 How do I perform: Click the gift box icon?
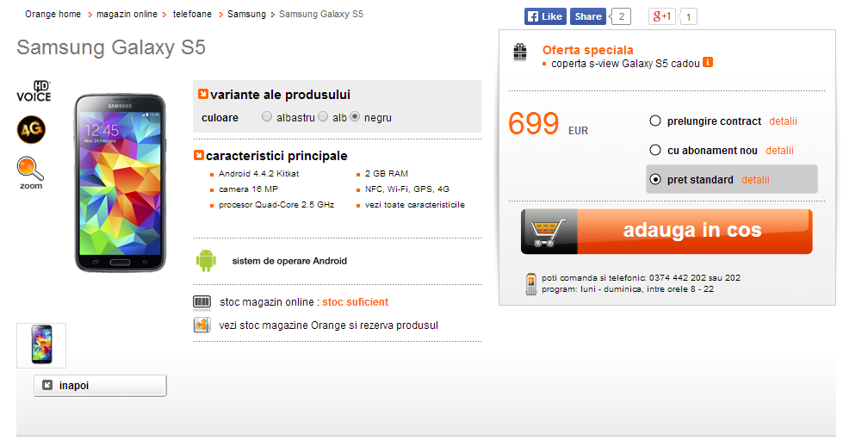click(520, 52)
